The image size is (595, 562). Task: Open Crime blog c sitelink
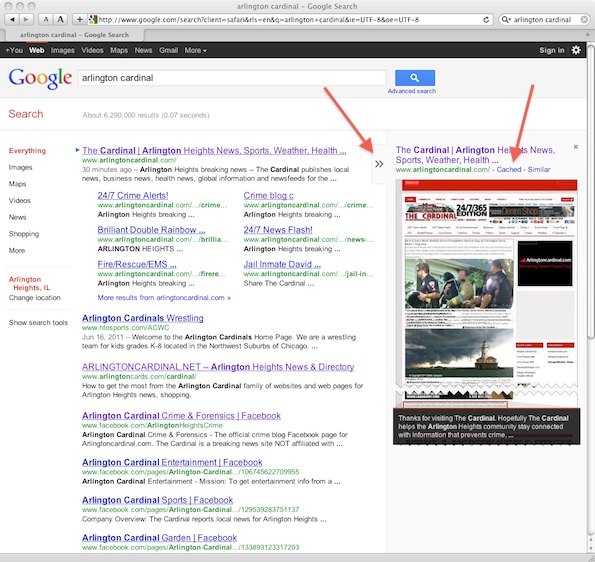268,195
